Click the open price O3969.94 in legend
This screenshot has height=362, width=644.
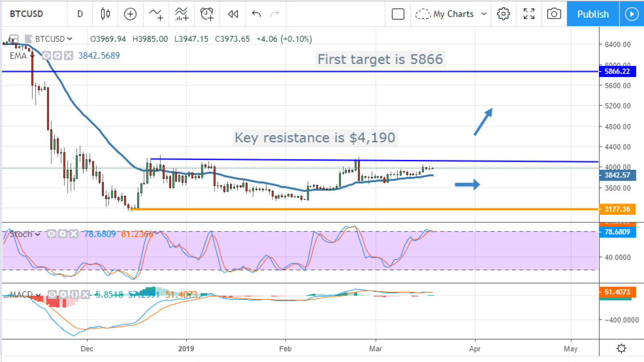[108, 39]
